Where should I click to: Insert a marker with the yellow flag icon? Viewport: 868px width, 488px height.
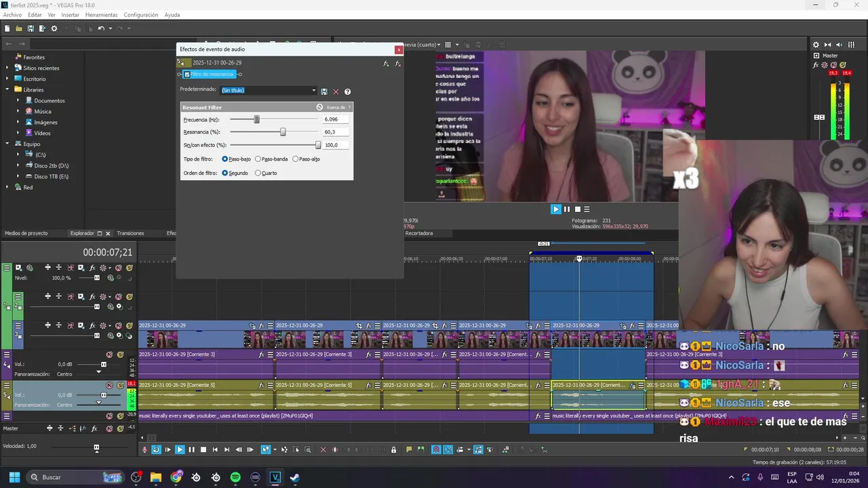pos(409,449)
